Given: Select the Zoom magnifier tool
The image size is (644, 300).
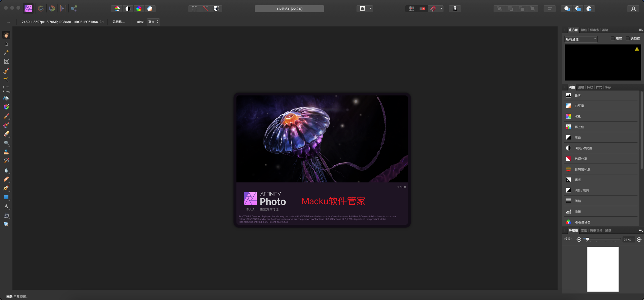Looking at the screenshot, I should click(6, 224).
